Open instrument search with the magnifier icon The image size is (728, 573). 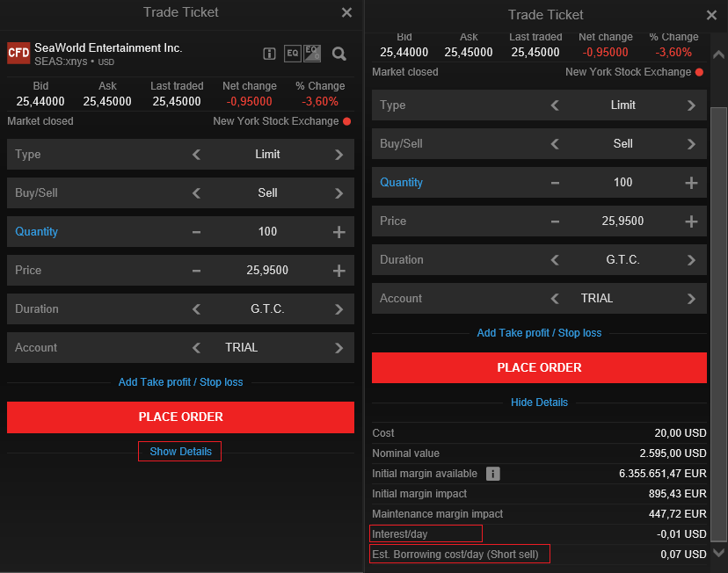339,54
